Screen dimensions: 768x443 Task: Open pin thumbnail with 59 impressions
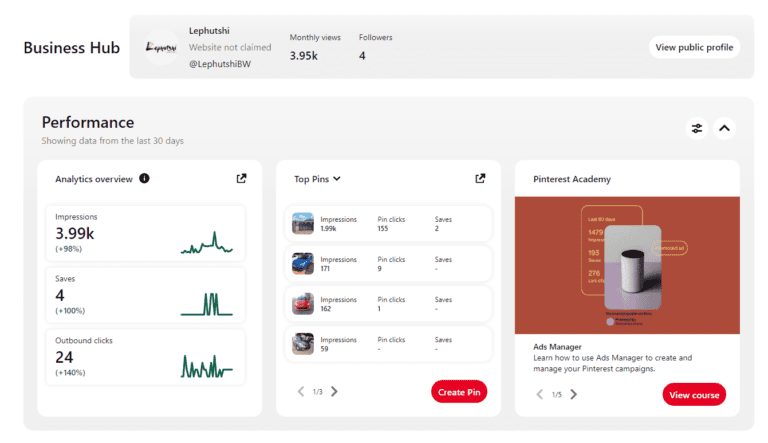(x=303, y=344)
